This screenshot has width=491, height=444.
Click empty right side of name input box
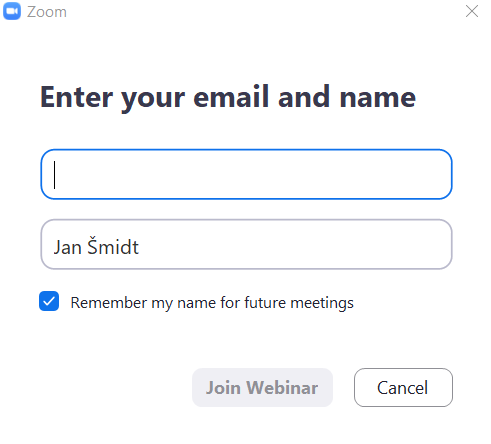(333, 244)
